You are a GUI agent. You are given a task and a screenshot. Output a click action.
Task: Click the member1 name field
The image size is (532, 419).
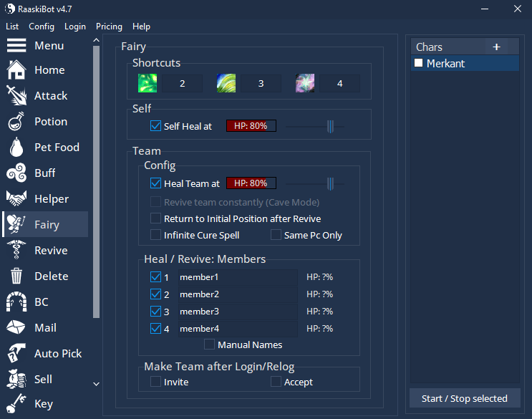[x=238, y=277]
